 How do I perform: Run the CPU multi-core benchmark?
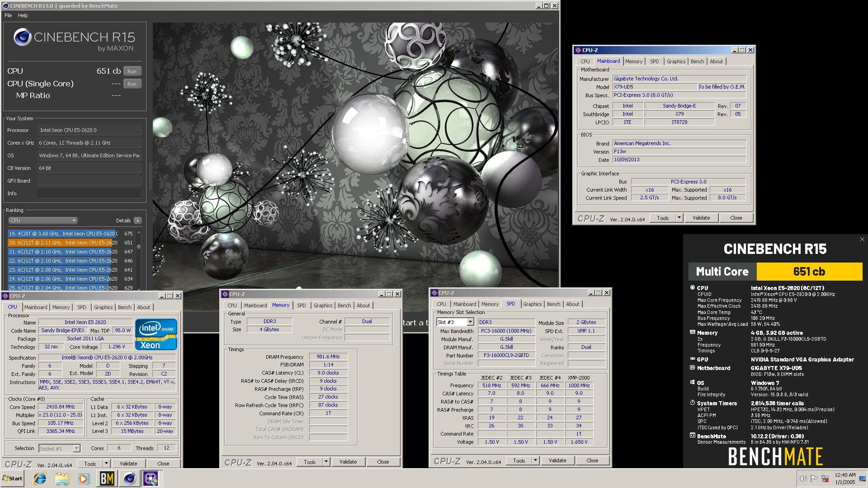132,71
